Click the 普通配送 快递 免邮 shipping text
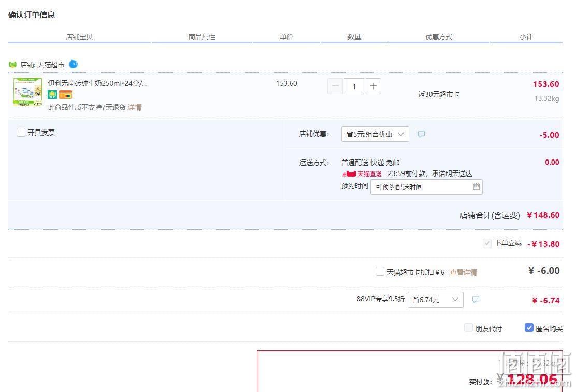Viewport: 576px width, 392px height. tap(370, 163)
